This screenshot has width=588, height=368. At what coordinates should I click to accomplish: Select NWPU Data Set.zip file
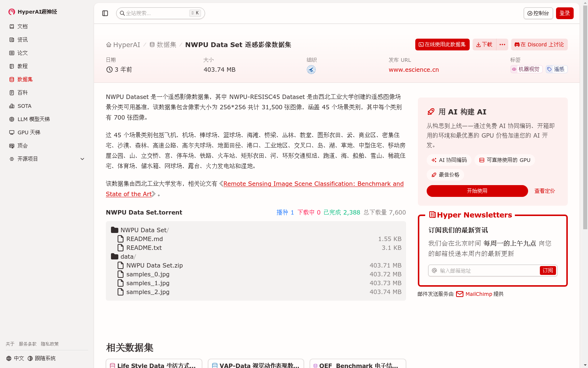(x=256, y=265)
